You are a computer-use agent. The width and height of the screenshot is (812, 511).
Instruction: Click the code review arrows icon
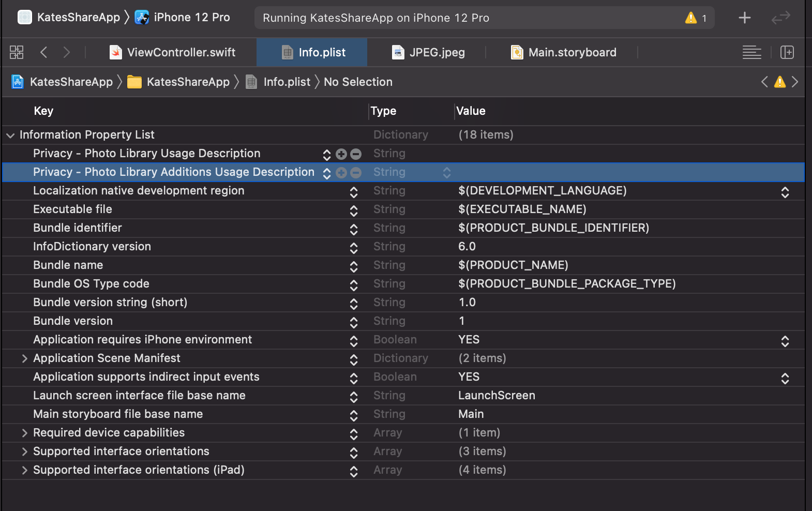click(x=780, y=18)
